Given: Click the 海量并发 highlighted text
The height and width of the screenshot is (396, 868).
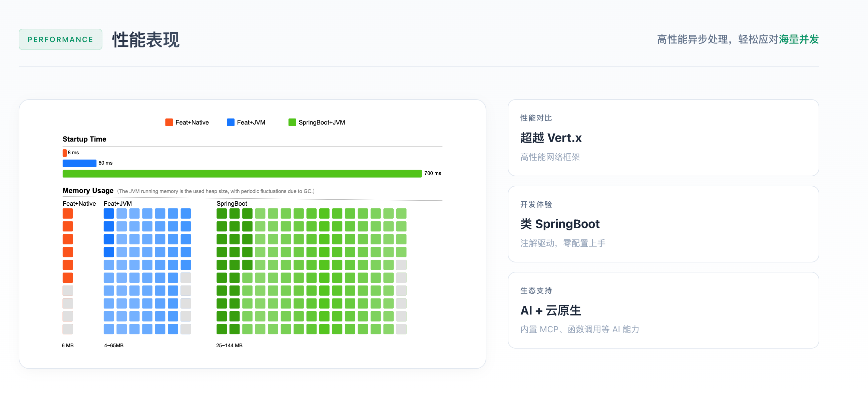Looking at the screenshot, I should (798, 39).
